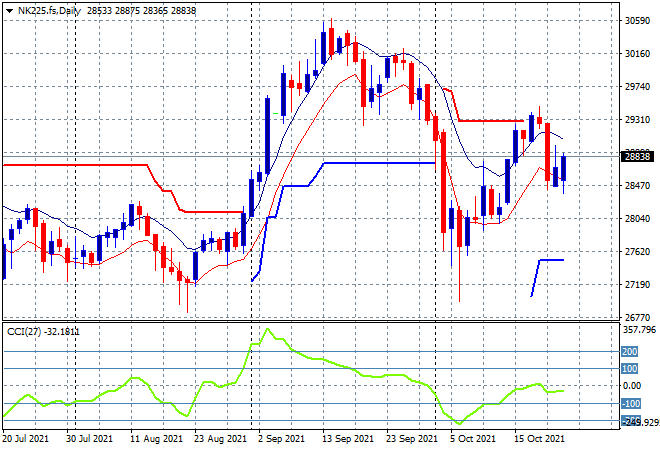The height and width of the screenshot is (450, 660).
Task: Click the 2 Sep 2021 date label
Action: point(282,439)
